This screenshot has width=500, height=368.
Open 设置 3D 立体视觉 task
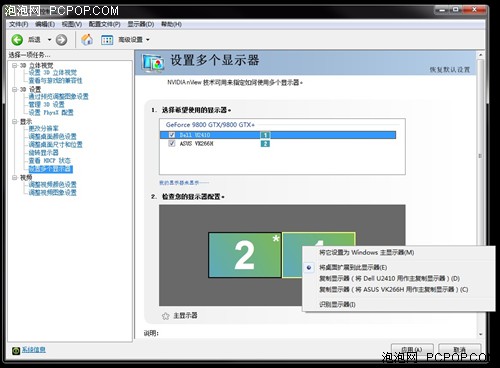(53, 73)
